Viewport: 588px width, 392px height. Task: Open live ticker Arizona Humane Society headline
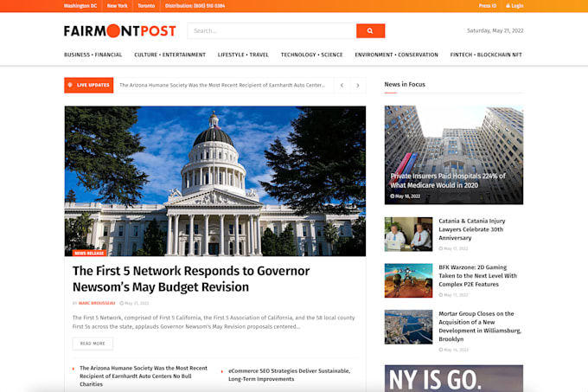click(222, 85)
